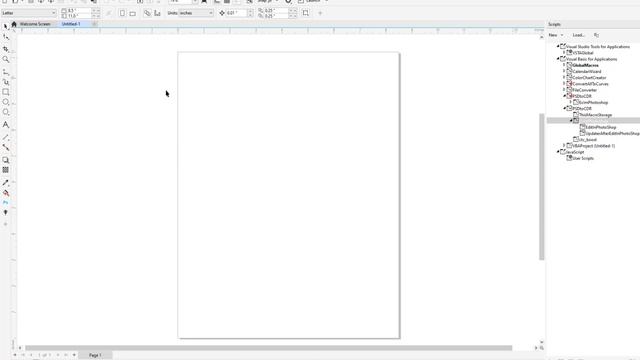Click the Load button in Scripts
This screenshot has width=640, height=360.
(578, 35)
